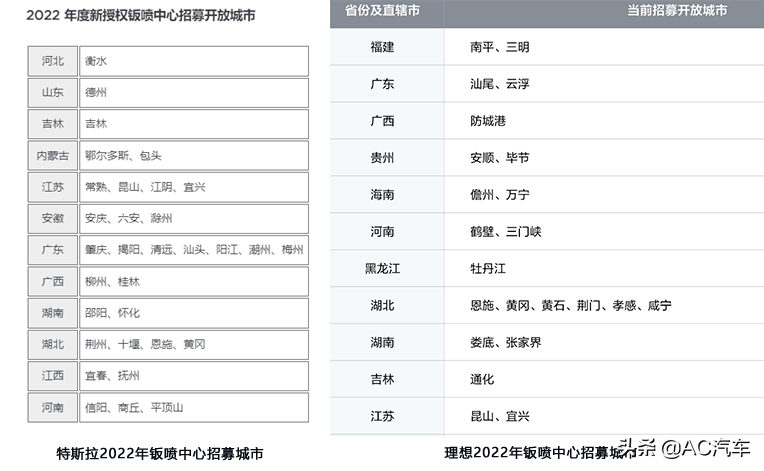This screenshot has width=764, height=471.
Task: Select the 黑龙江 province cell
Action: [x=387, y=268]
